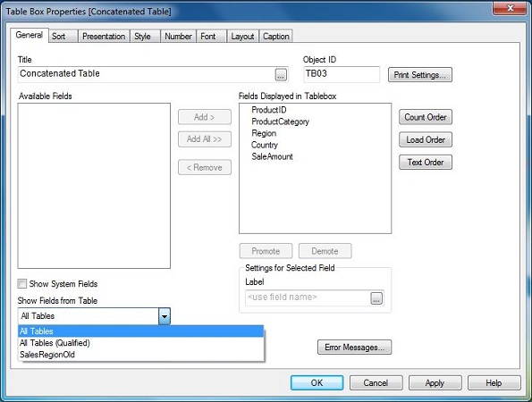Click the < Remove button
Screen dimensions: 532x402
205,167
